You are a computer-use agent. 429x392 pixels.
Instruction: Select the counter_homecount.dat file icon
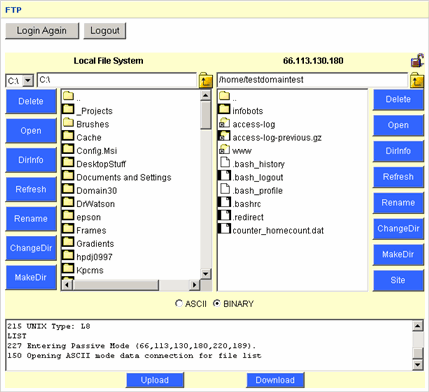(224, 229)
